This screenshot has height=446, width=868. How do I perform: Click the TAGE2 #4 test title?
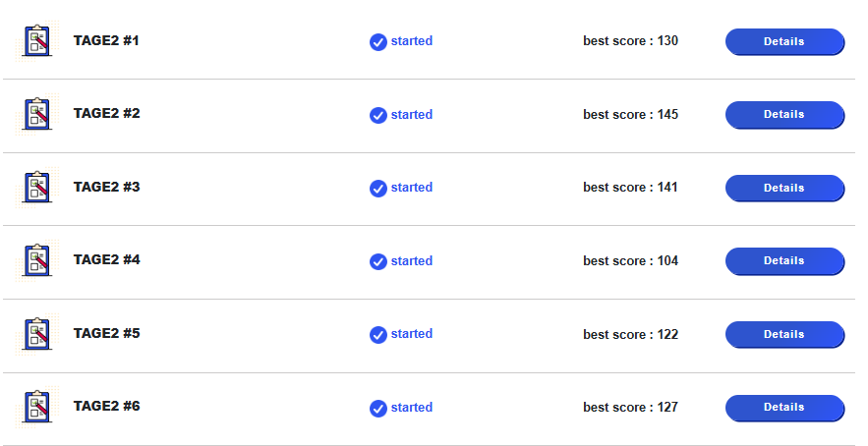[x=107, y=259]
